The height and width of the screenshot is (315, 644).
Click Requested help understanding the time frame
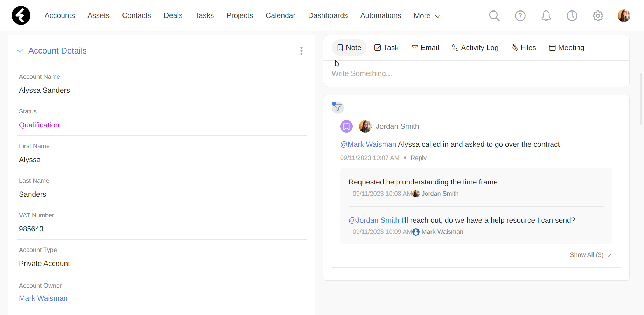(x=423, y=182)
